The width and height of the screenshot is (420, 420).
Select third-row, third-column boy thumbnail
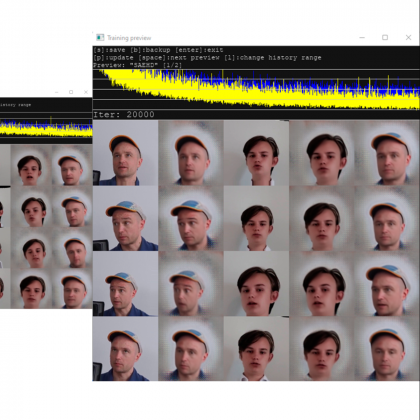[256, 284]
